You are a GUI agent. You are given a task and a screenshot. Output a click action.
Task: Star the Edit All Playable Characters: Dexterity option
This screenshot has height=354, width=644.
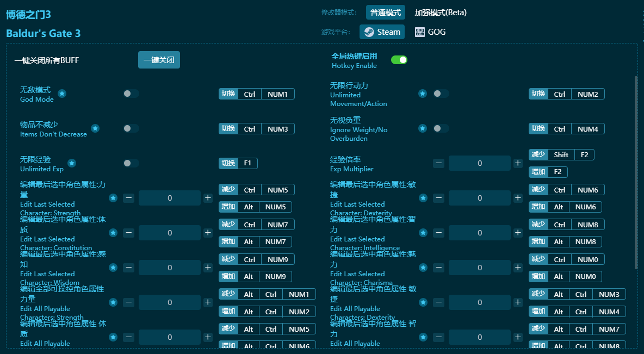pyautogui.click(x=423, y=303)
